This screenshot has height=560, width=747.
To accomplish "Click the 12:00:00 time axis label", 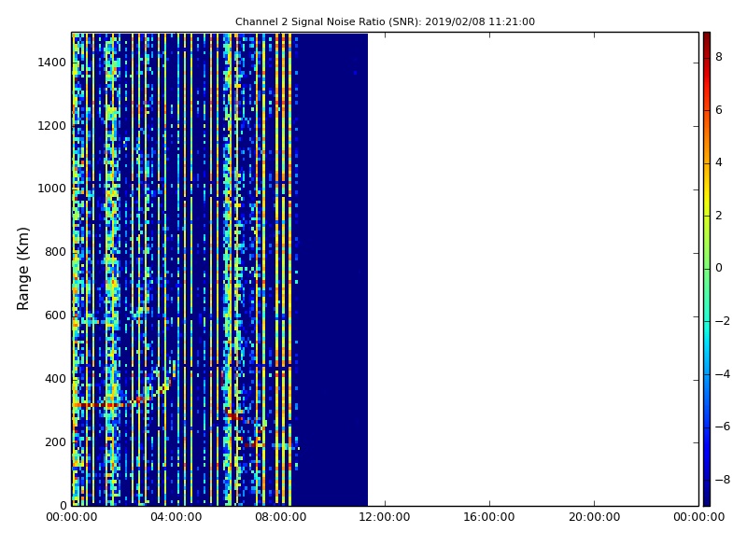I will [385, 517].
